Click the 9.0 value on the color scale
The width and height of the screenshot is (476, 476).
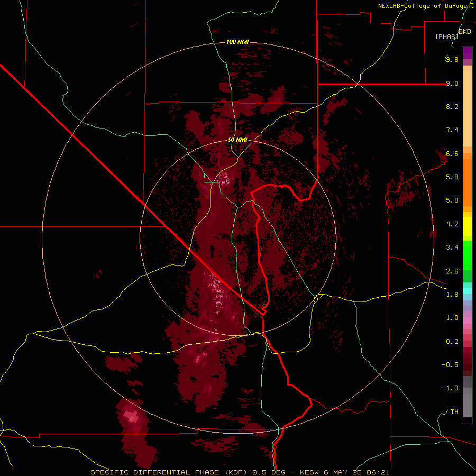point(452,83)
